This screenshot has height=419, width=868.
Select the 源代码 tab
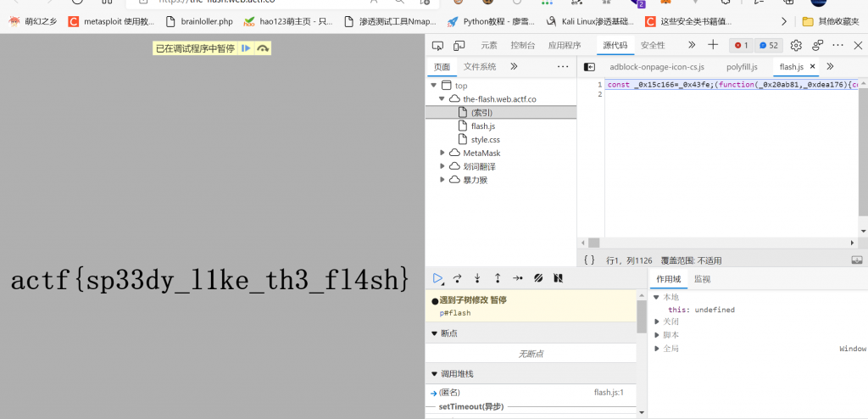(x=615, y=46)
